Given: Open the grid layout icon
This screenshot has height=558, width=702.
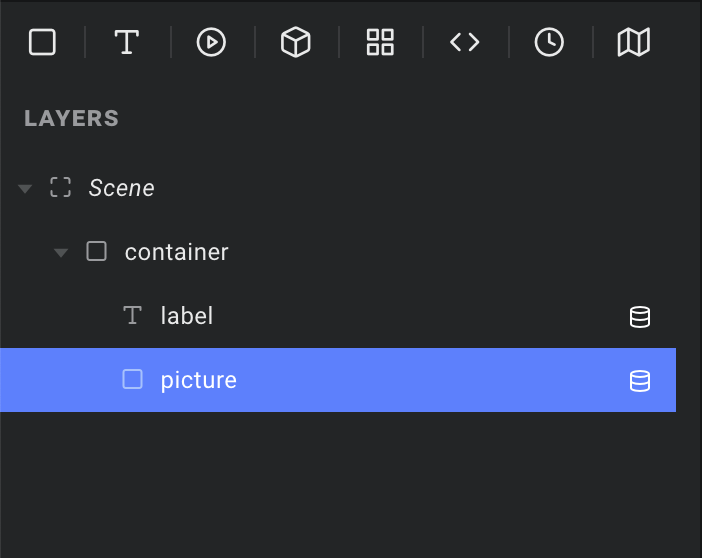Looking at the screenshot, I should (x=380, y=42).
